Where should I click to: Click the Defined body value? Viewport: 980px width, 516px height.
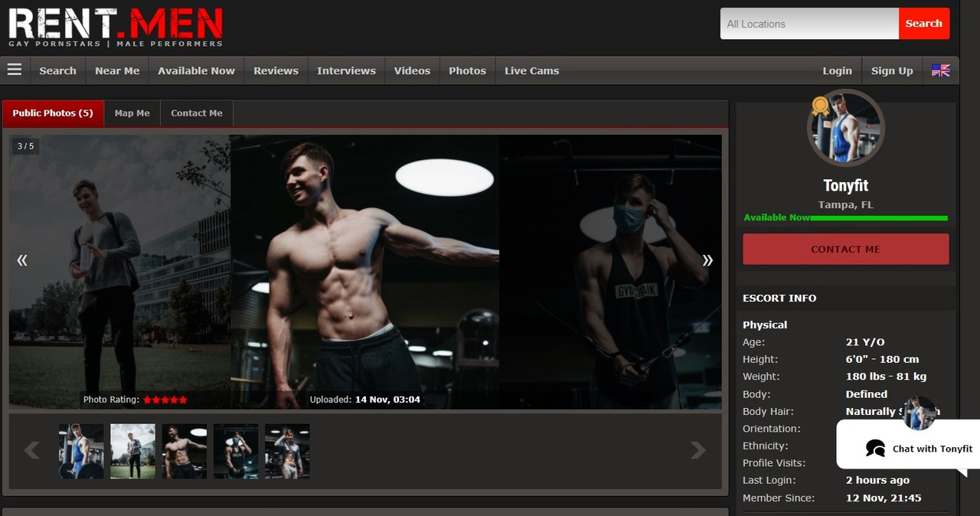[867, 394]
